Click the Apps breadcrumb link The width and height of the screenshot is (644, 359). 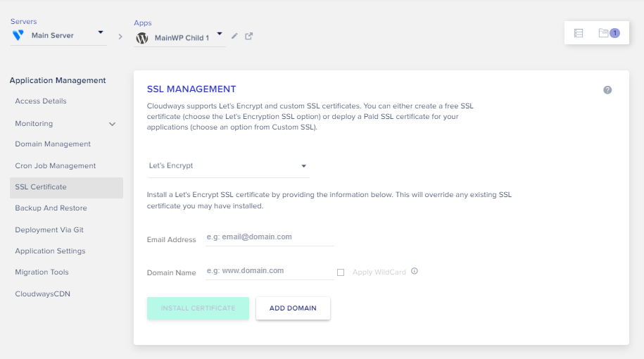[142, 23]
